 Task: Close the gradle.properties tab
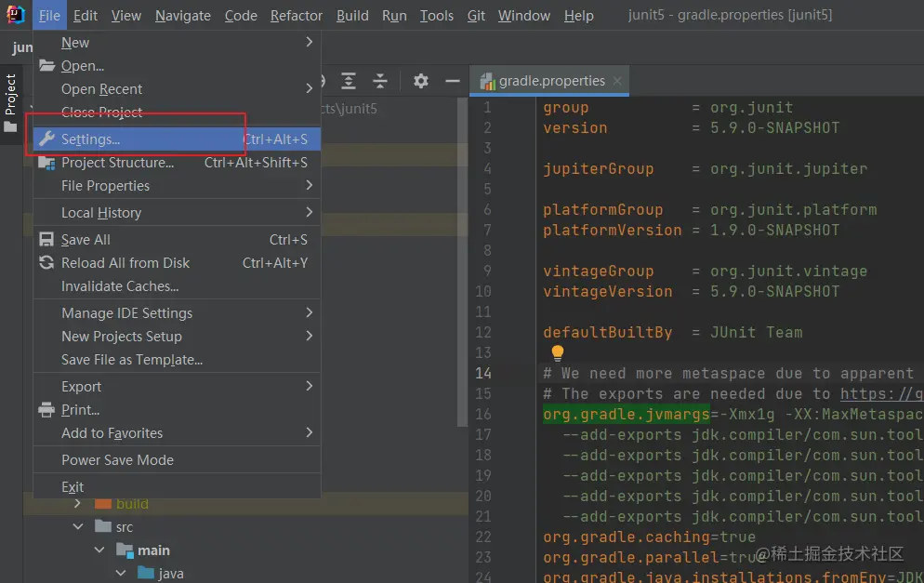pos(617,81)
